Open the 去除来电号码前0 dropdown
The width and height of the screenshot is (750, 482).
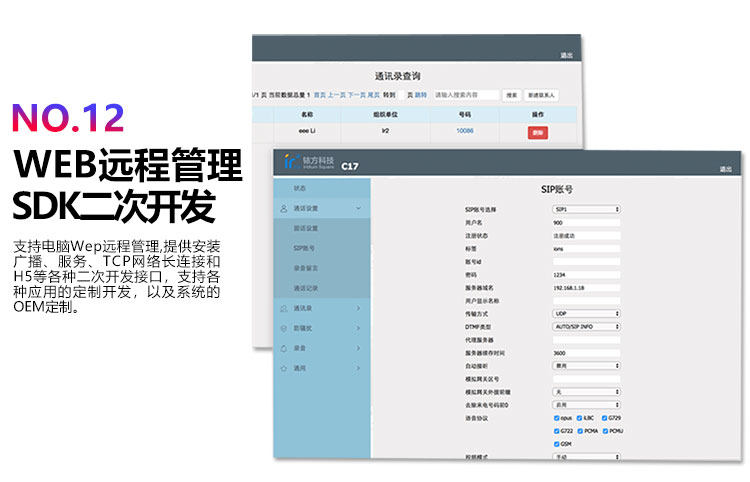586,405
